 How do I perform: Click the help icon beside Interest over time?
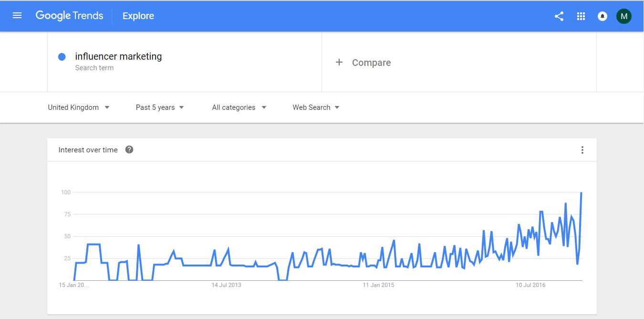coord(129,149)
